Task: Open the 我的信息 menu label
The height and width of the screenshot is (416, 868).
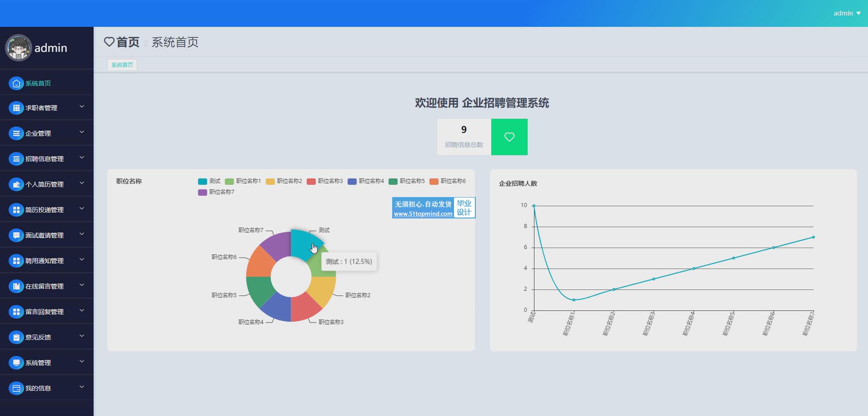Action: point(38,388)
